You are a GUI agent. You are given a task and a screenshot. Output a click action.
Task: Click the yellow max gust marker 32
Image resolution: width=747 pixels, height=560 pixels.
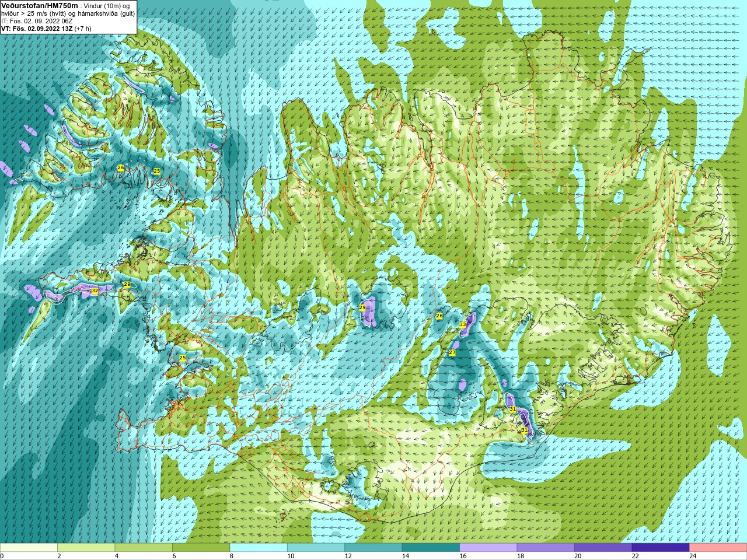click(x=95, y=290)
